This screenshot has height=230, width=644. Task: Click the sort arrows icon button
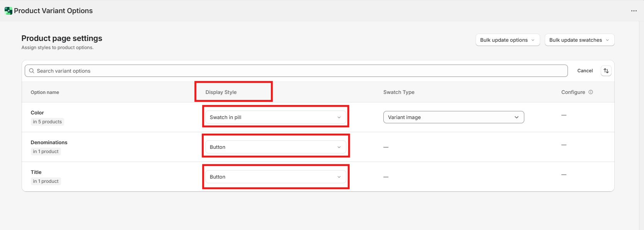pyautogui.click(x=606, y=71)
